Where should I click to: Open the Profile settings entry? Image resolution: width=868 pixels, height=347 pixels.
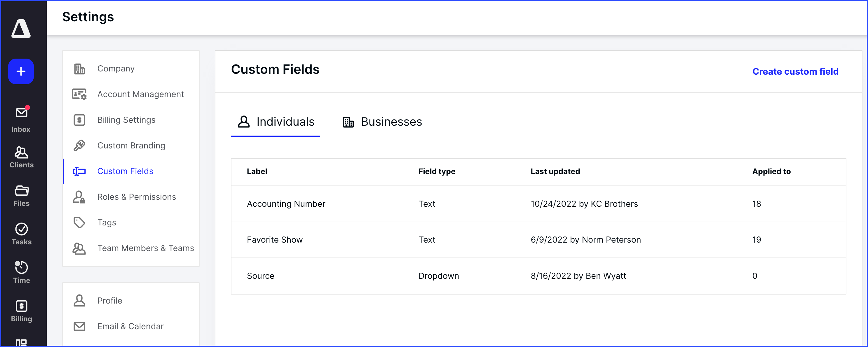(x=109, y=301)
